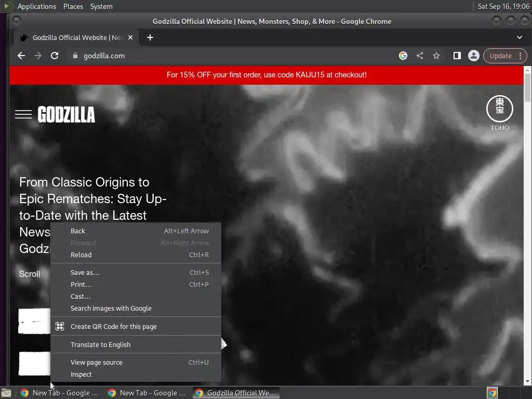Open the Places menu
Viewport: 532px width, 399px height.
pyautogui.click(x=73, y=6)
